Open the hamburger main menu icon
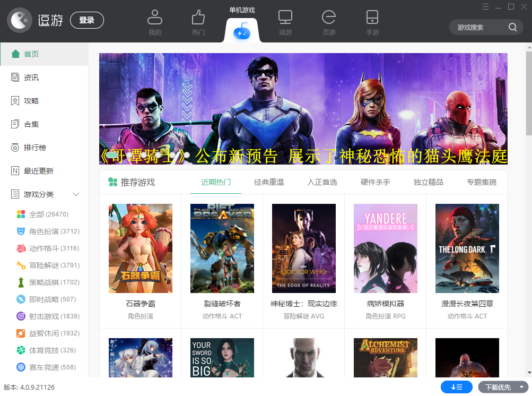532x396 pixels. click(x=485, y=7)
